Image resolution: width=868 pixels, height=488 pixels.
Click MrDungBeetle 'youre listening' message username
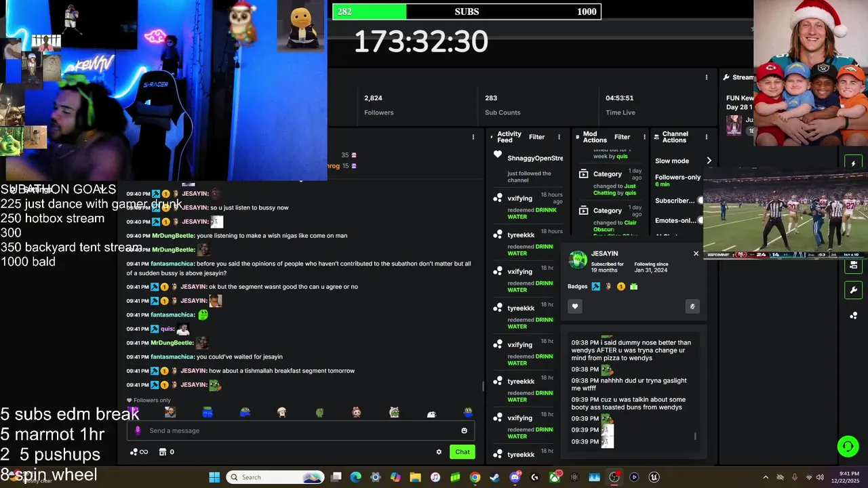[172, 236]
